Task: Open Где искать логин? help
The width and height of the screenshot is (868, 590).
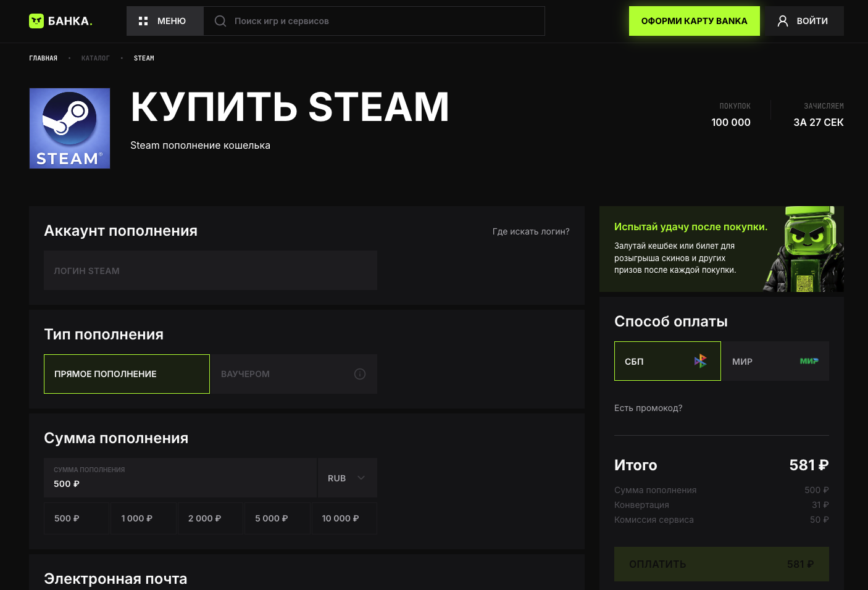Action: 531,231
